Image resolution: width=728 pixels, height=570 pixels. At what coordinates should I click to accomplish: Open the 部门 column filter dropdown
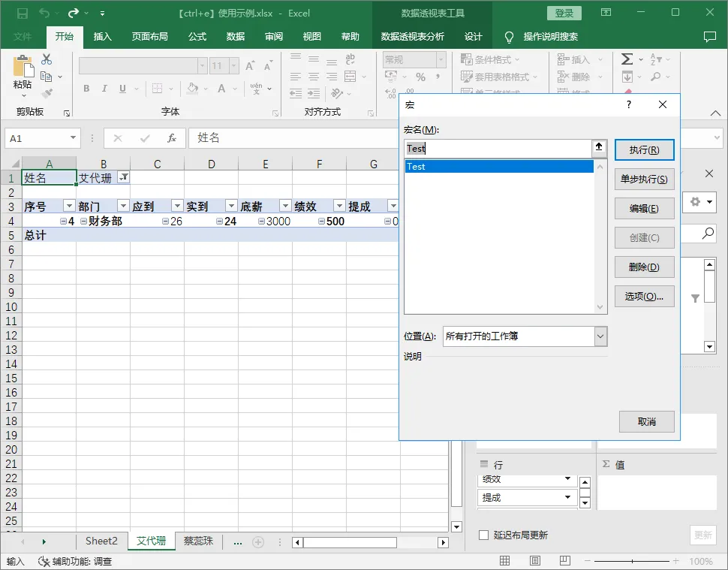[x=123, y=206]
